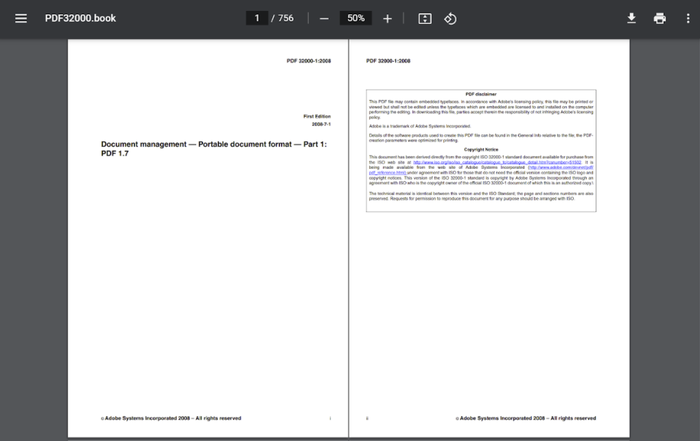Rotate the document counterclockwise
Viewport: 700px width, 441px height.
[450, 19]
